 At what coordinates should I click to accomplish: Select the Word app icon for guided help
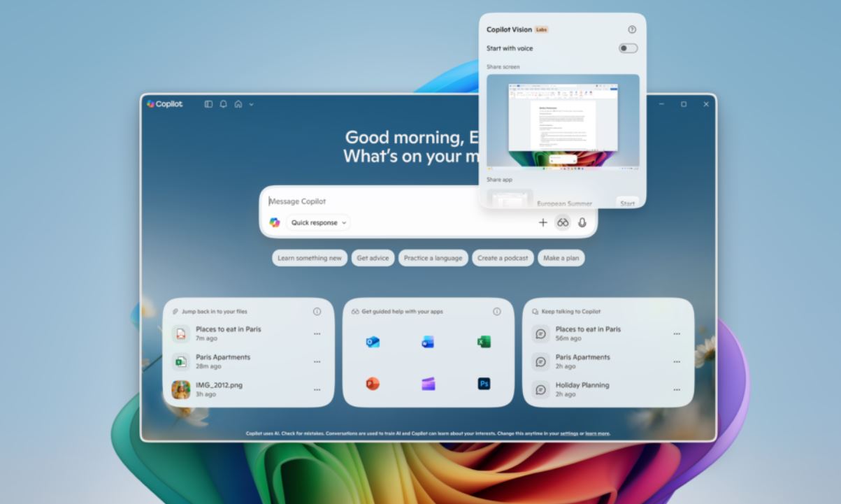click(x=428, y=342)
